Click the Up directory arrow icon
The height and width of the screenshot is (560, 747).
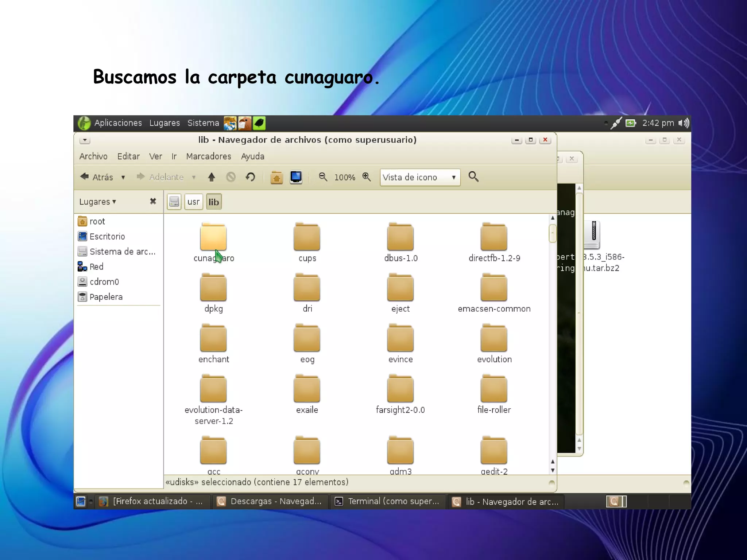click(211, 177)
